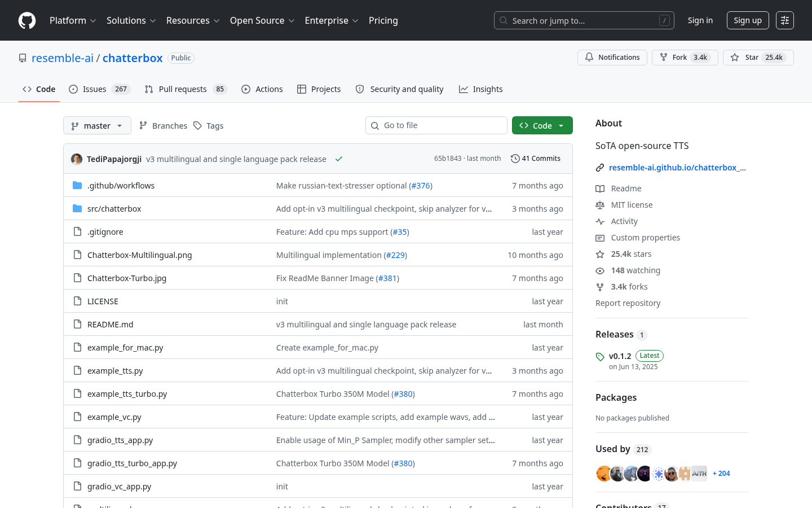Open the green Code clone dropdown
This screenshot has width=812, height=508.
point(542,125)
